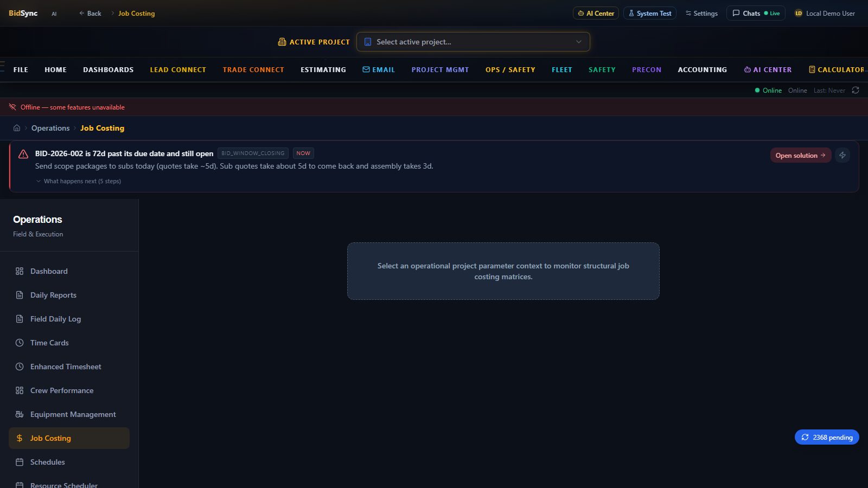This screenshot has width=868, height=488.
Task: Click the red warning triangle icon
Action: [x=23, y=154]
